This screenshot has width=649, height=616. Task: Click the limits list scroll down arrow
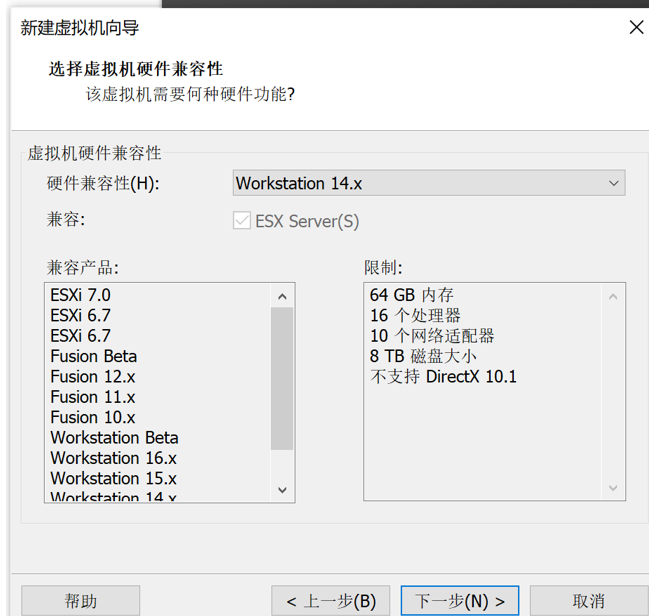613,488
